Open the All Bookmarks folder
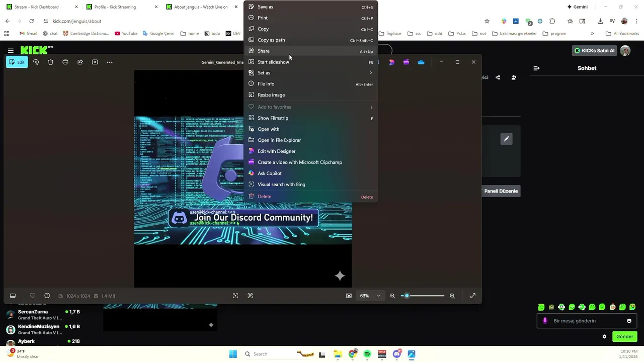The height and width of the screenshot is (362, 644). coord(622,34)
